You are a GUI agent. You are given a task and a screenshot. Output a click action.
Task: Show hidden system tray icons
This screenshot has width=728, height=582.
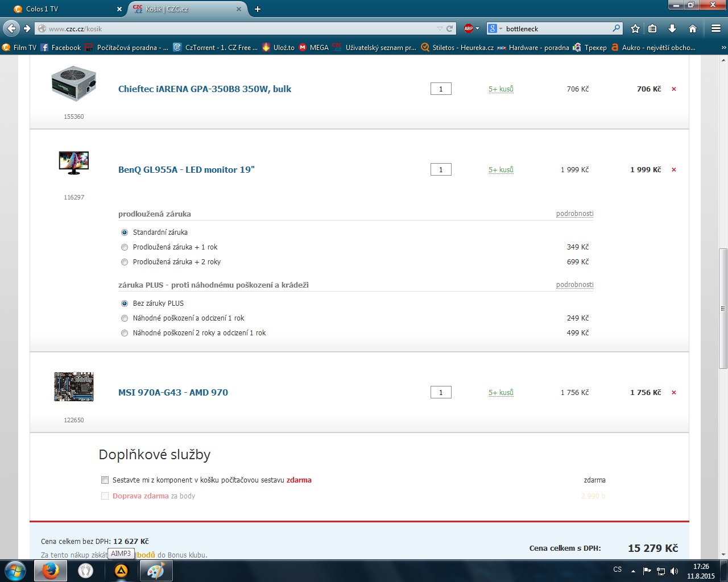[633, 571]
